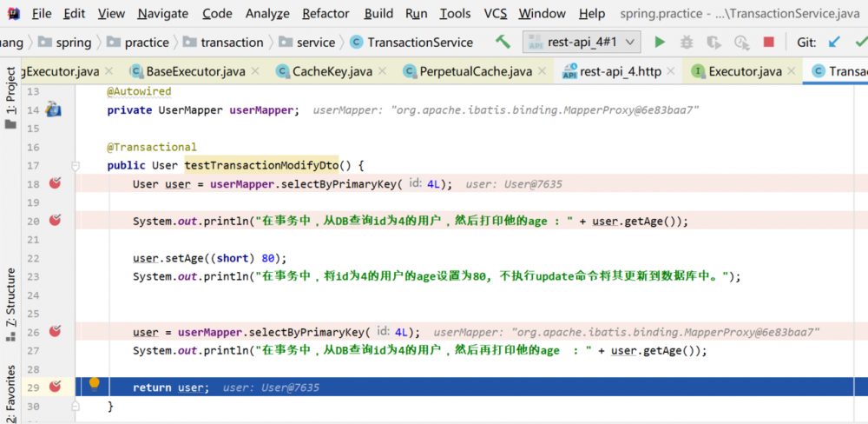Run with coverage icon
The image size is (868, 424).
pyautogui.click(x=714, y=42)
